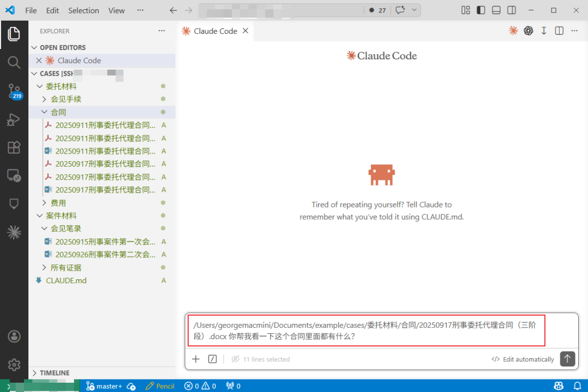Collapse the 合同 folder
Viewport: 588px width, 392px height.
pos(44,112)
